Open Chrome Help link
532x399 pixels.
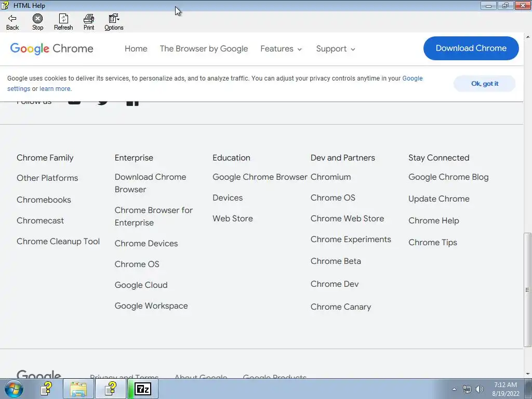point(434,220)
